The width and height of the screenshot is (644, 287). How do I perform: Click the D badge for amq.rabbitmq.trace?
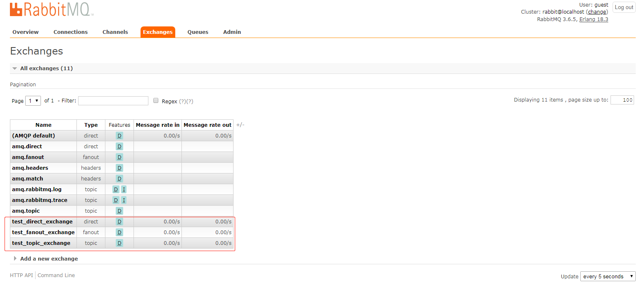(x=116, y=200)
